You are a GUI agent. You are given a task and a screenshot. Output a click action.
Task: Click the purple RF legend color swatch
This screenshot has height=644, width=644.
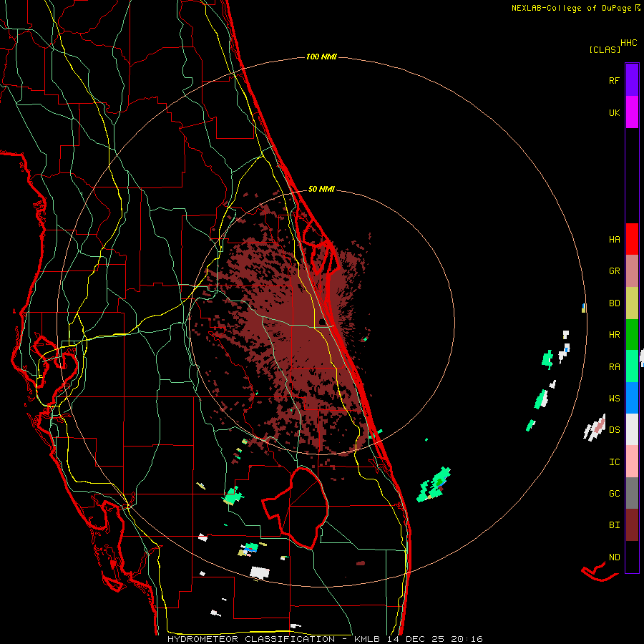click(632, 80)
